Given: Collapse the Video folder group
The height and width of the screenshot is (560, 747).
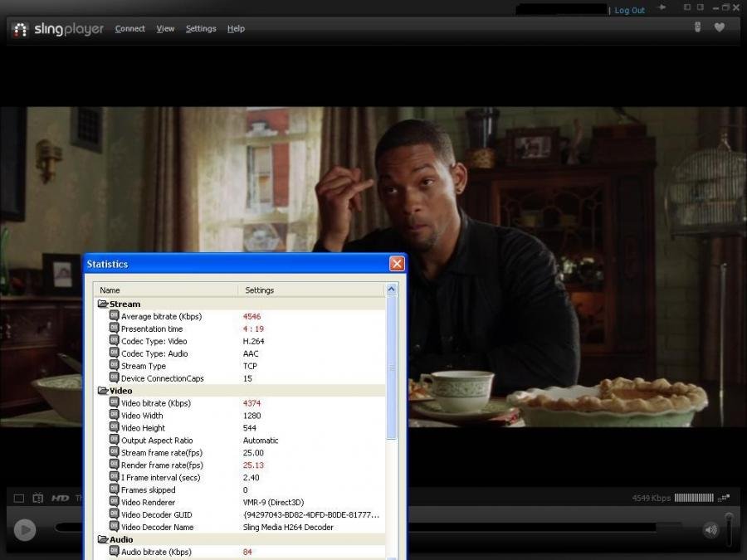Looking at the screenshot, I should [103, 391].
